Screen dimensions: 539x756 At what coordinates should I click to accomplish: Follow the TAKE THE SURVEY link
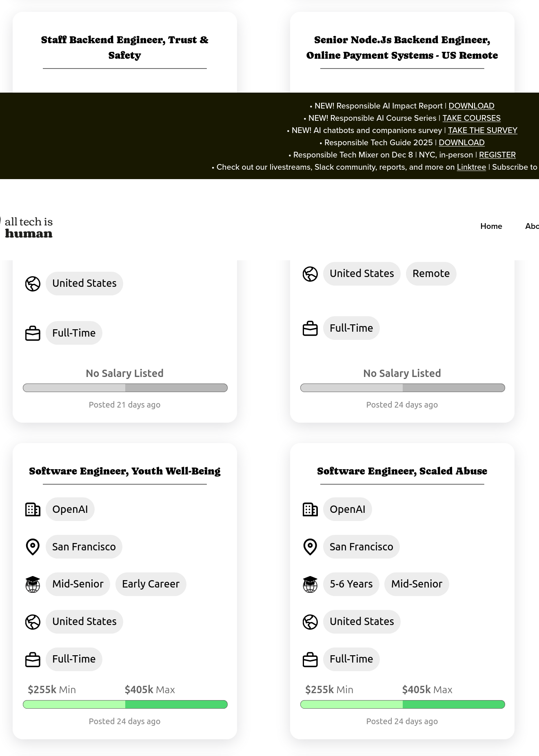click(x=482, y=131)
